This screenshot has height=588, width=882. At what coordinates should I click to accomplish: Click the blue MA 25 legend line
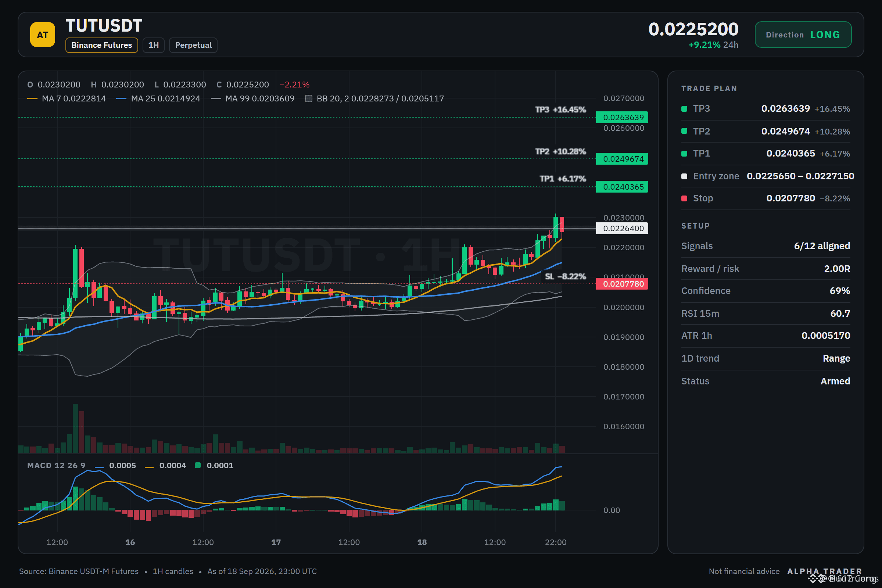click(x=121, y=99)
